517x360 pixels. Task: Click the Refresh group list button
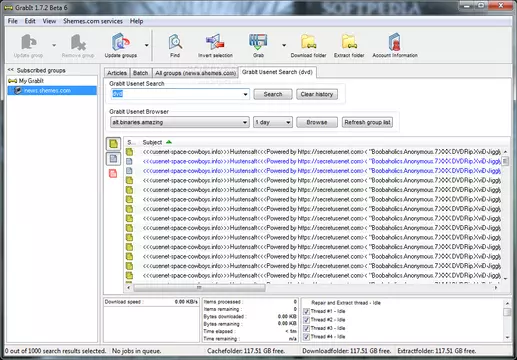(x=367, y=122)
